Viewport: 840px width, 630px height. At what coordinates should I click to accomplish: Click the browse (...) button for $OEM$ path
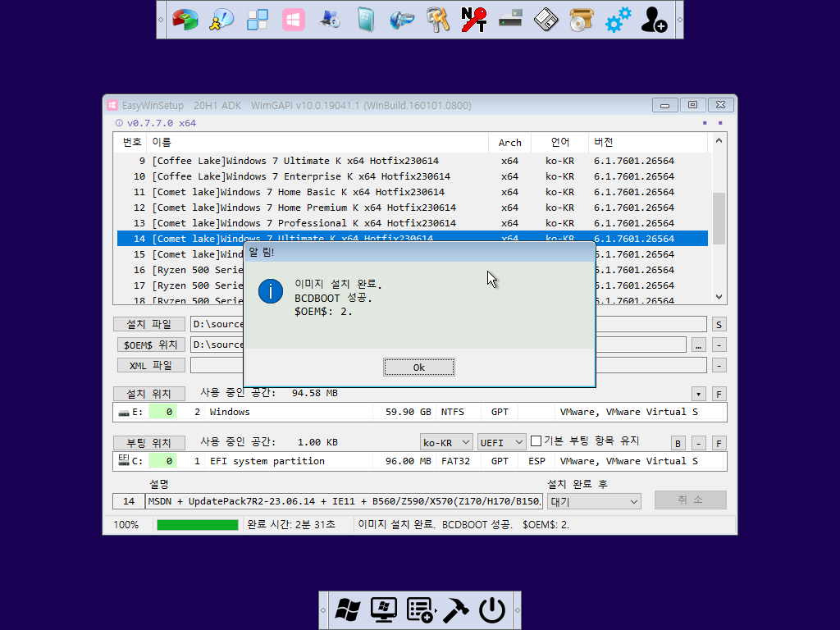coord(699,345)
